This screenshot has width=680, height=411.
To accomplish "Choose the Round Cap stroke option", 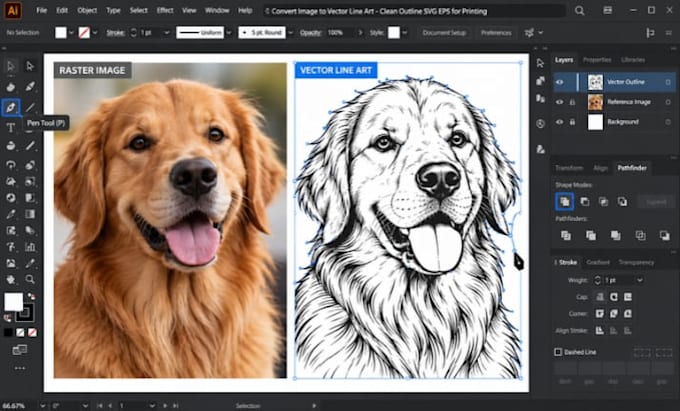I will (614, 297).
